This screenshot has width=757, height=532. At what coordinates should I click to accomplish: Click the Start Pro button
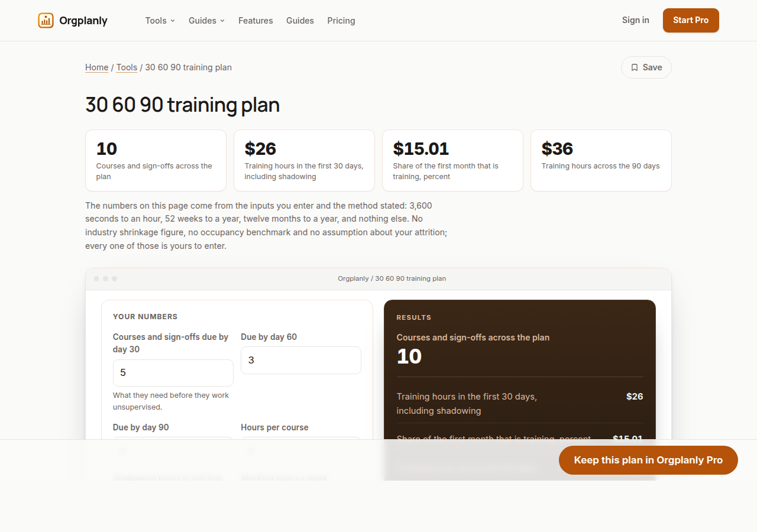691,20
